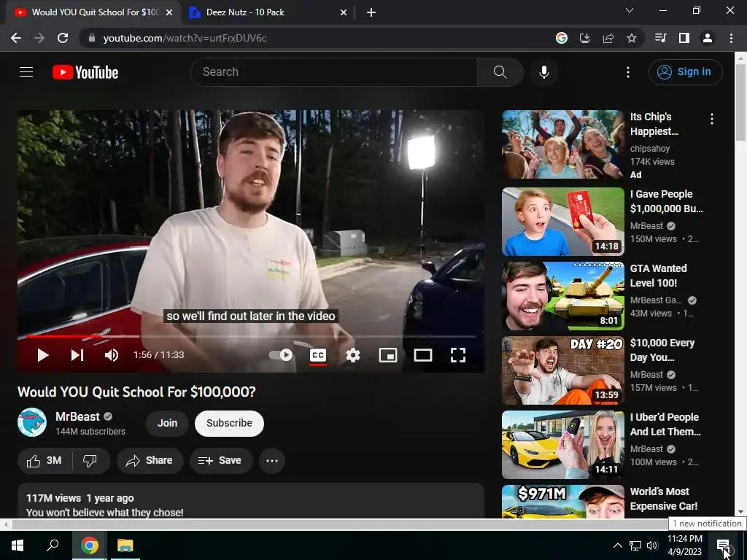
Task: Go back in browser history
Action: (x=16, y=38)
